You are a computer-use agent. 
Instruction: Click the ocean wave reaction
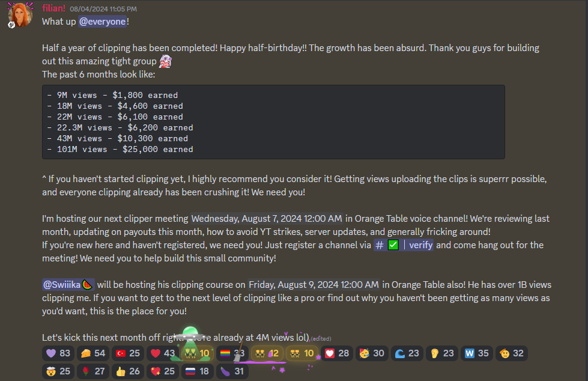407,353
